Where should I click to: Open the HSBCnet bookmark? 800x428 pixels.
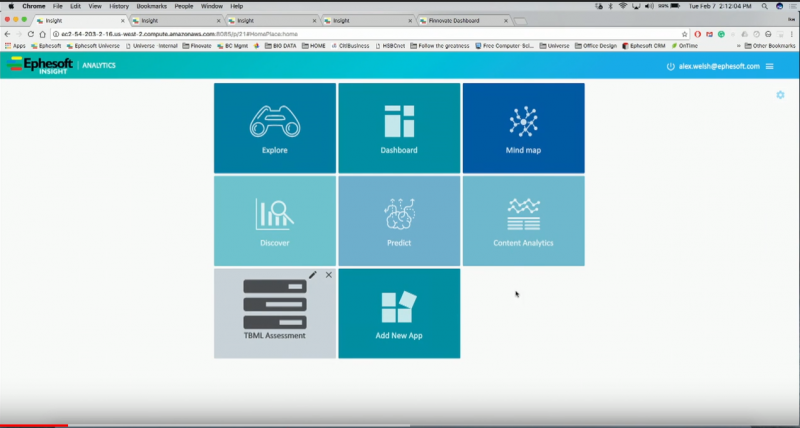coord(390,46)
